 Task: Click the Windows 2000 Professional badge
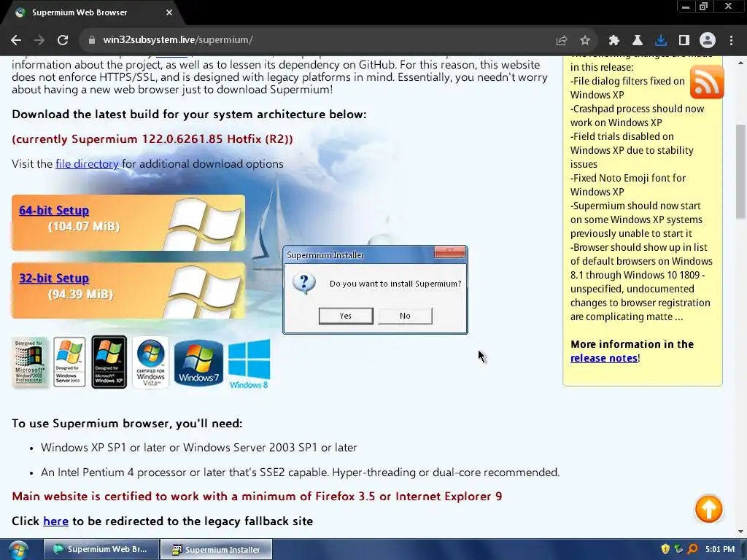coord(30,362)
